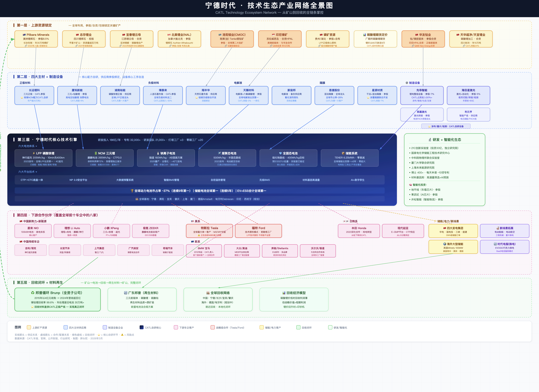
Task: Click the blue 四大主材供应商 legend swatch
Action: coord(66,327)
